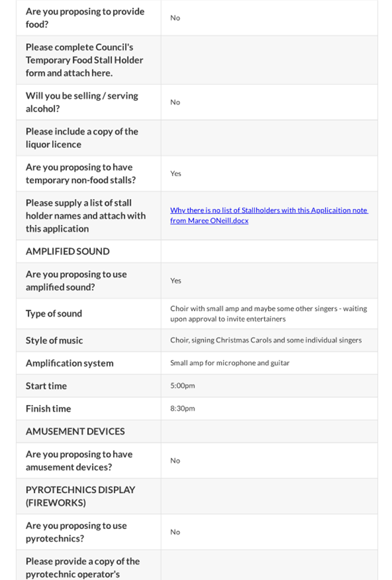Select the 'No' answer for providing food

(175, 18)
